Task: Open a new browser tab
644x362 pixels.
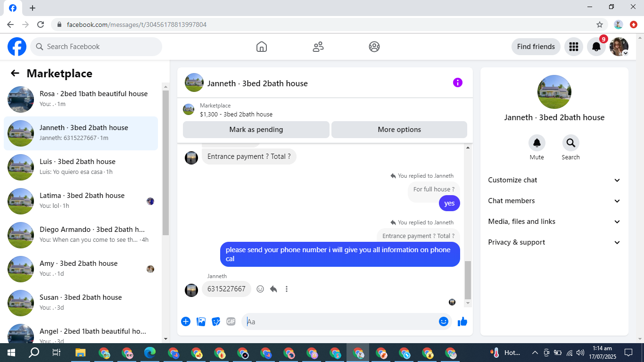Action: [32, 8]
